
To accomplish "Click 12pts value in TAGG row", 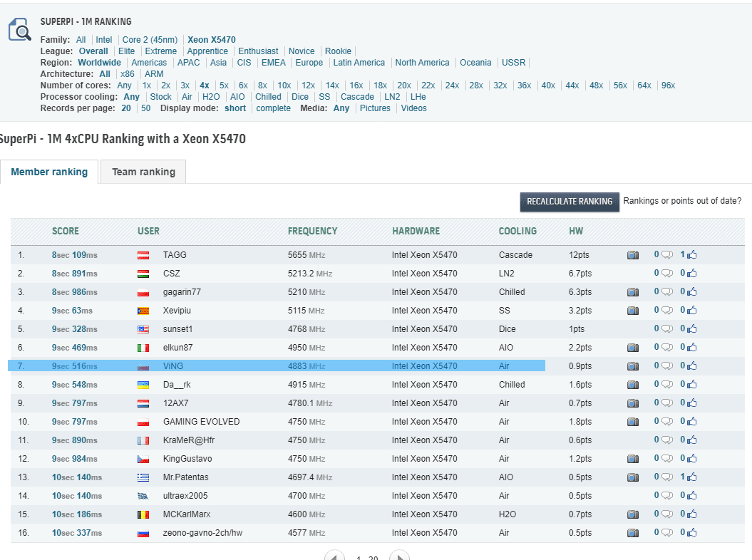I will click(x=579, y=255).
